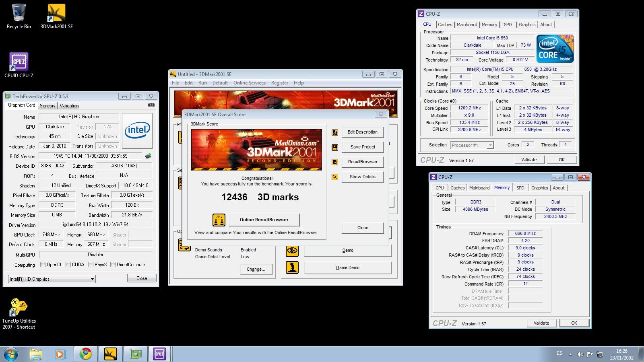
Task: Click the ResultBrowser button
Action: tap(363, 162)
